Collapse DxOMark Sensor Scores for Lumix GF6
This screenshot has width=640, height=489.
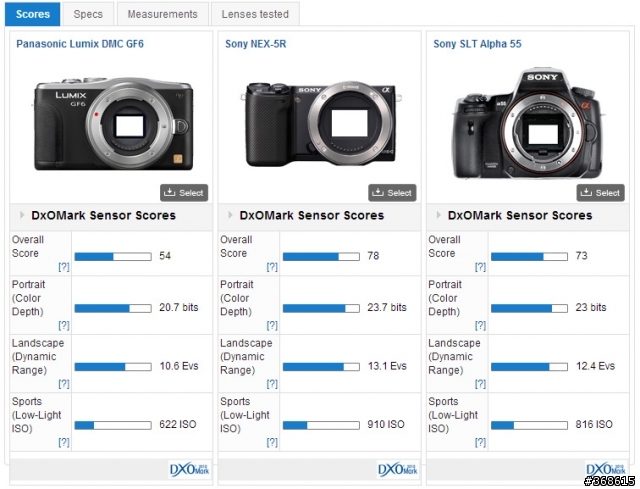(x=22, y=215)
